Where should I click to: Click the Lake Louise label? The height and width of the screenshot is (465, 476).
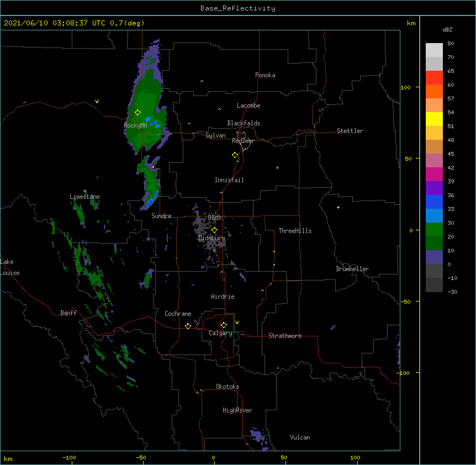tap(10, 267)
